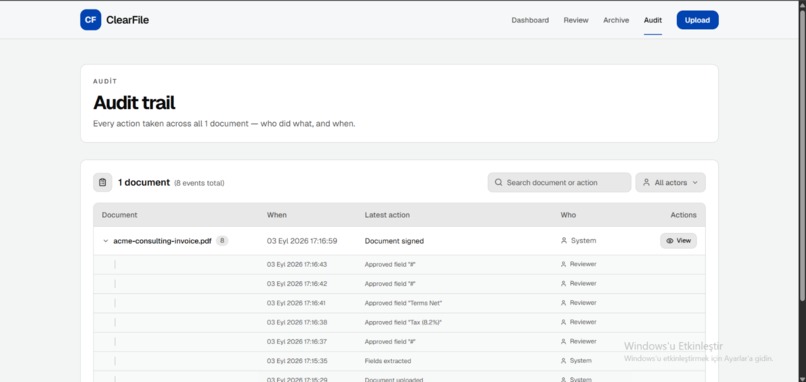Image resolution: width=806 pixels, height=382 pixels.
Task: Click the person icon for the 17:16:42 Reviewer
Action: click(563, 283)
